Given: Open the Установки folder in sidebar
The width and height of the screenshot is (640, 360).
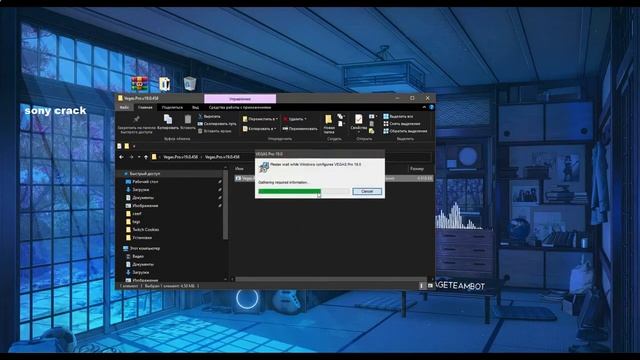Looking at the screenshot, I should [139, 238].
